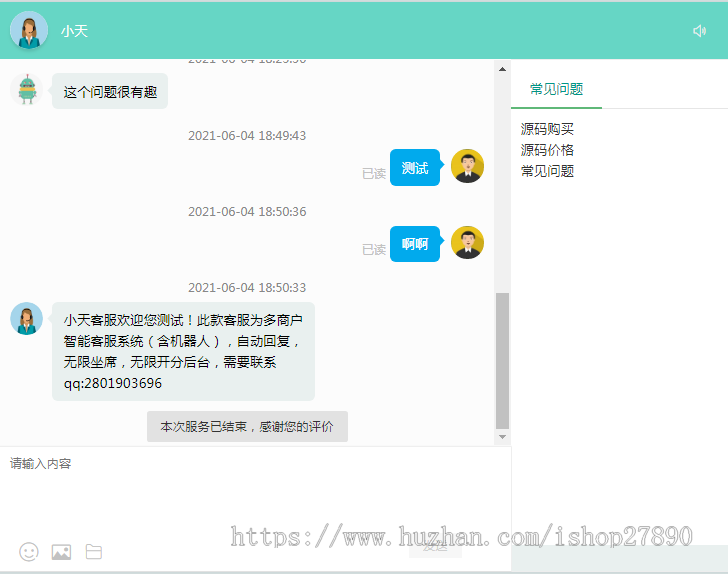Click the welcome message with qq:2801903696
This screenshot has width=728, height=574.
coord(183,352)
